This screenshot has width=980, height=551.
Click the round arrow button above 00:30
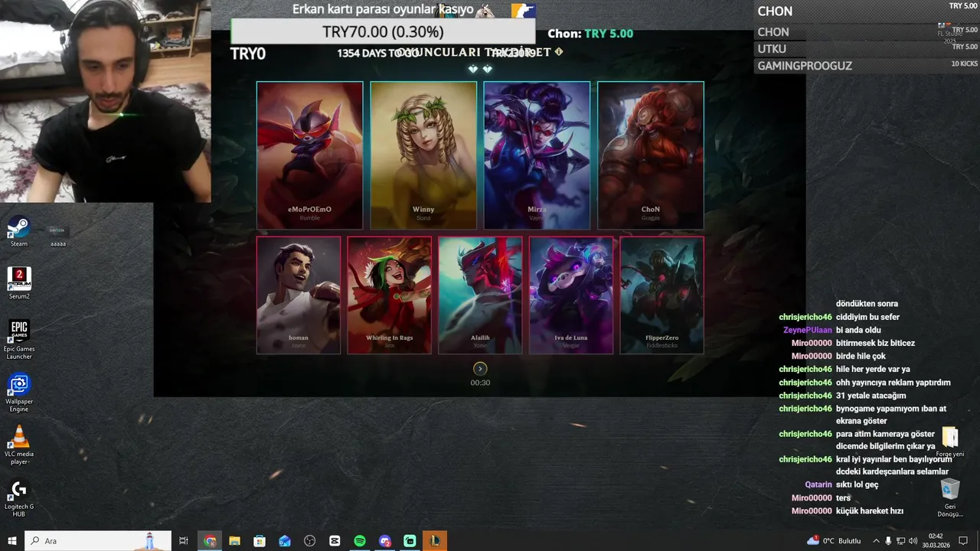(x=480, y=369)
